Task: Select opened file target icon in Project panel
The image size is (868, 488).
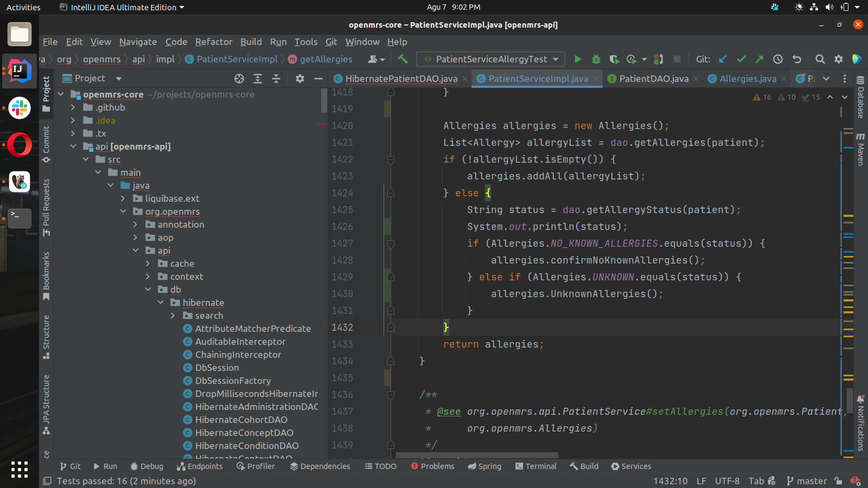Action: coord(239,79)
